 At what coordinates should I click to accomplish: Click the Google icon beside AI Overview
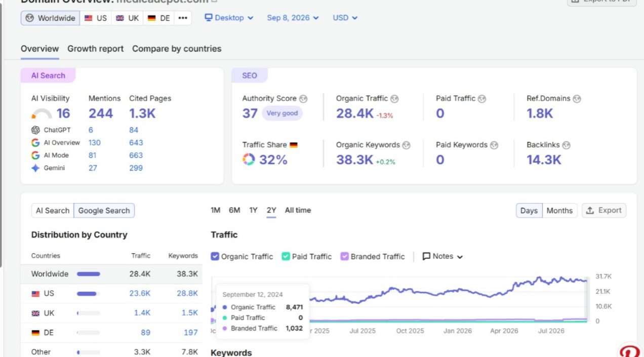tap(35, 143)
